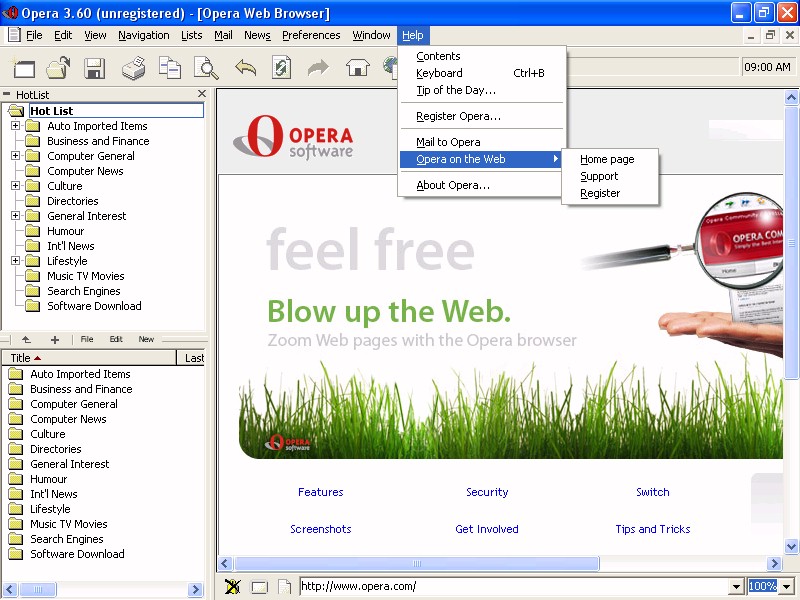Click the grass banner image on the page

point(510,408)
